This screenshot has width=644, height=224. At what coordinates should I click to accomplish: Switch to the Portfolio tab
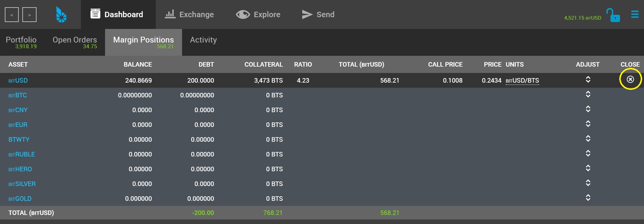click(21, 42)
